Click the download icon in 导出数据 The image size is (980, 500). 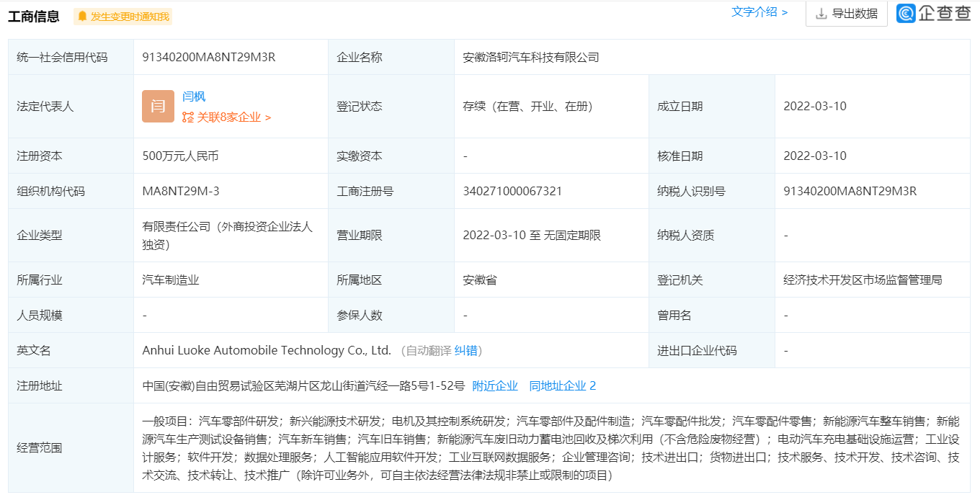[x=821, y=13]
